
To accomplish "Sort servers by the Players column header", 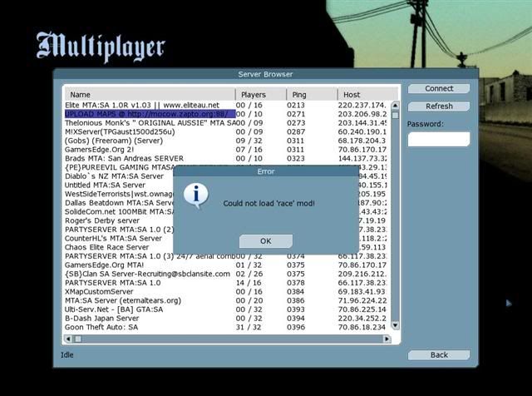I will pos(260,95).
